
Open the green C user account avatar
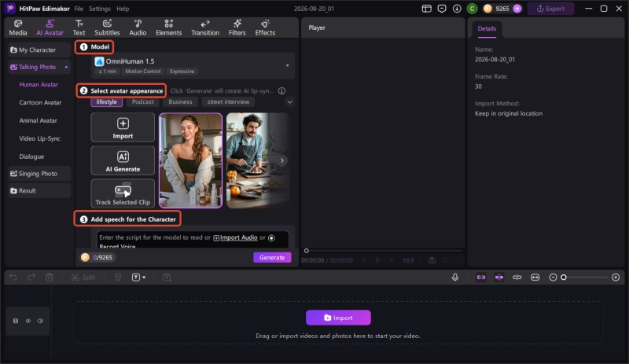point(473,9)
